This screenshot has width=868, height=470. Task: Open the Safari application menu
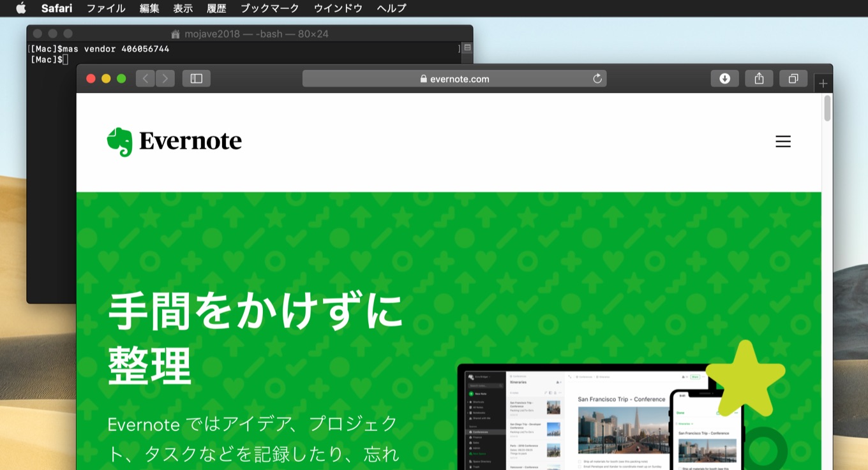coord(57,8)
